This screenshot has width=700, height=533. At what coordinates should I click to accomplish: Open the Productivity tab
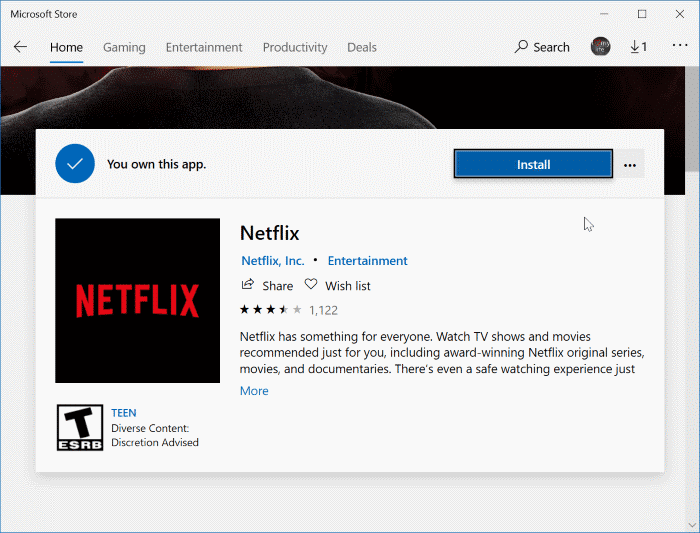tap(295, 47)
